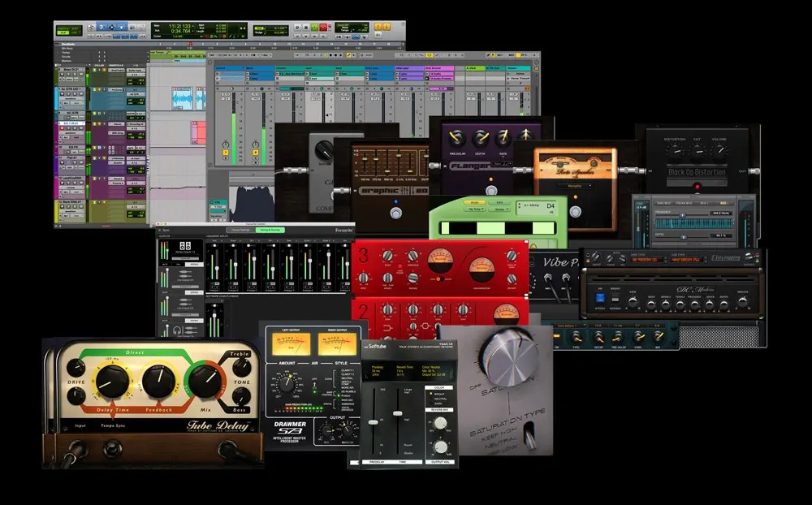
Task: Select the Pad.01 track name in Pro Tools
Action: [x=72, y=158]
